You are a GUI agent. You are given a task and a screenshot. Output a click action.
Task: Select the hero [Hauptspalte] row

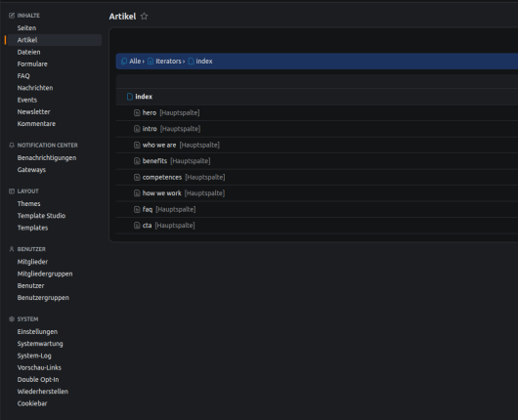(317, 113)
